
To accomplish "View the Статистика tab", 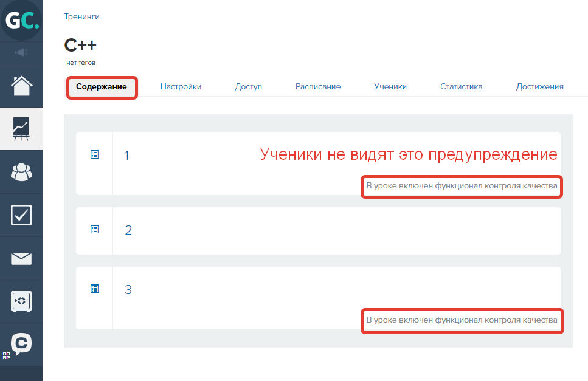I will 461,87.
